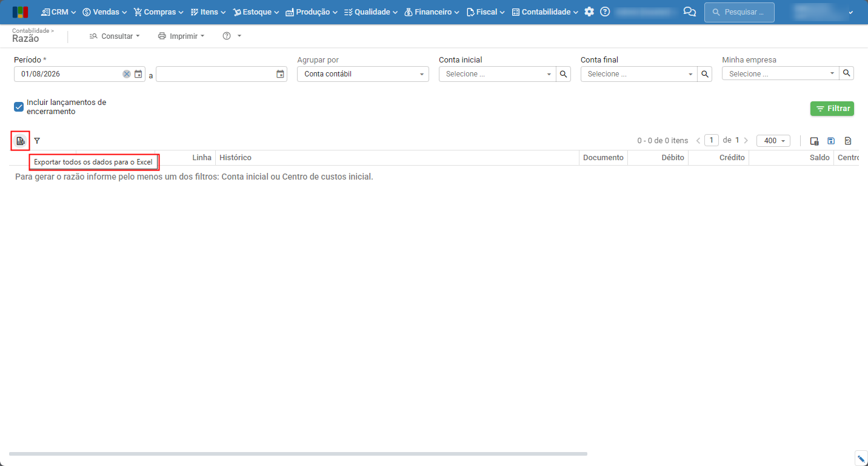Screen dimensions: 868x466
Task: Clear the start date 01/08/2026
Action: click(x=126, y=74)
